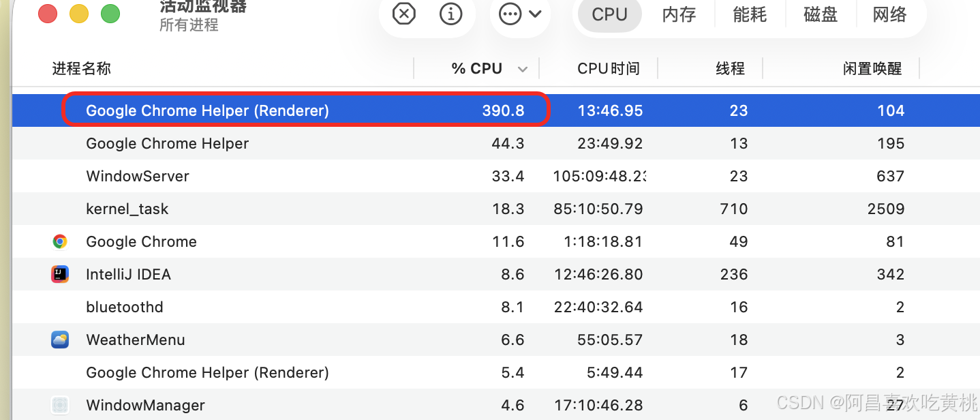
Task: Click CPU time value 85:10:50.79
Action: click(x=598, y=209)
